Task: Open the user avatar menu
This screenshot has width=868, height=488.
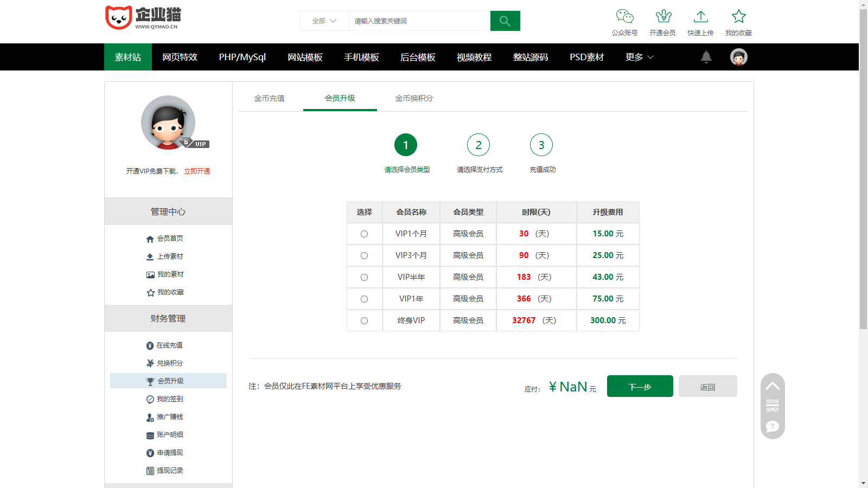Action: pyautogui.click(x=737, y=56)
